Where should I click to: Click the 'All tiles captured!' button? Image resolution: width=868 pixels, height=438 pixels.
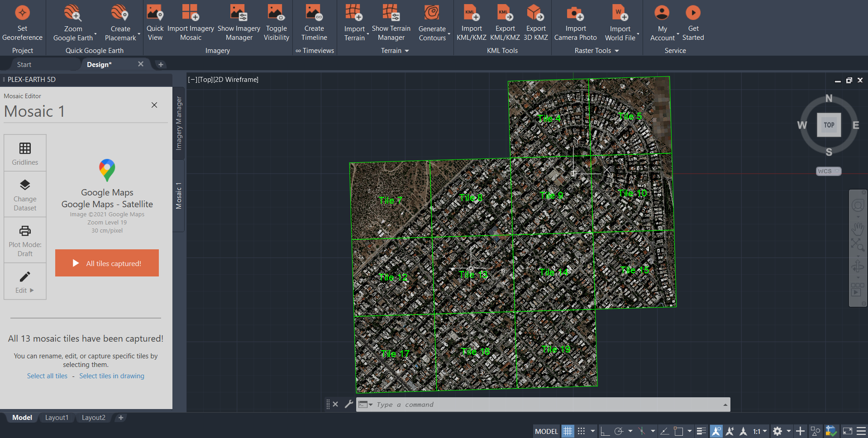[x=107, y=263]
